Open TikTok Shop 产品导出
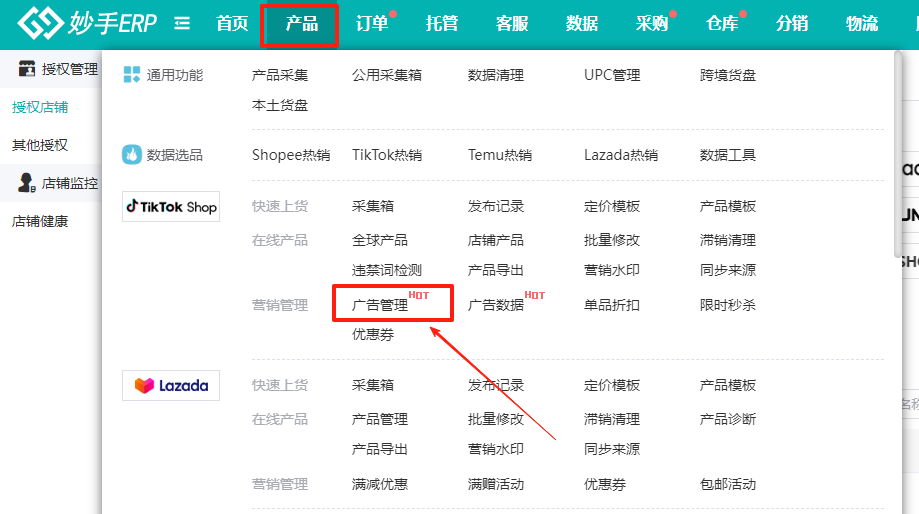The image size is (919, 514). [x=496, y=270]
